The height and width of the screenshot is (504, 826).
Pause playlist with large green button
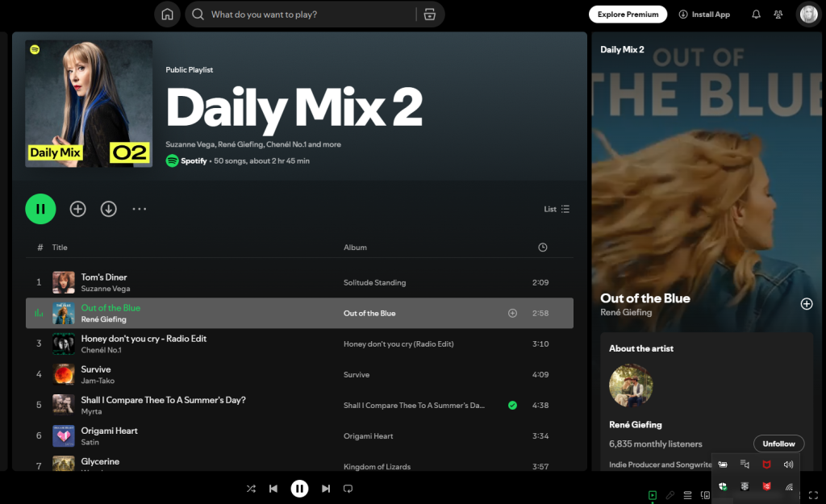40,209
